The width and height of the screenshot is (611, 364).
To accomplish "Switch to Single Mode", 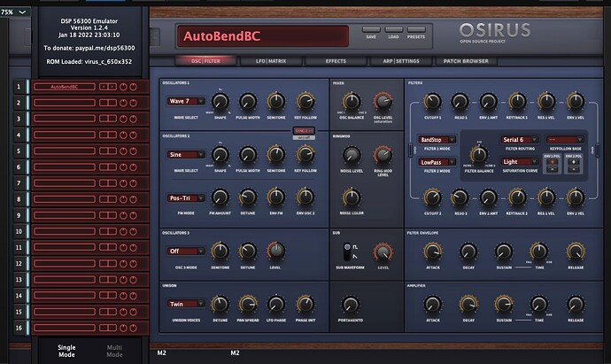I will 66,351.
